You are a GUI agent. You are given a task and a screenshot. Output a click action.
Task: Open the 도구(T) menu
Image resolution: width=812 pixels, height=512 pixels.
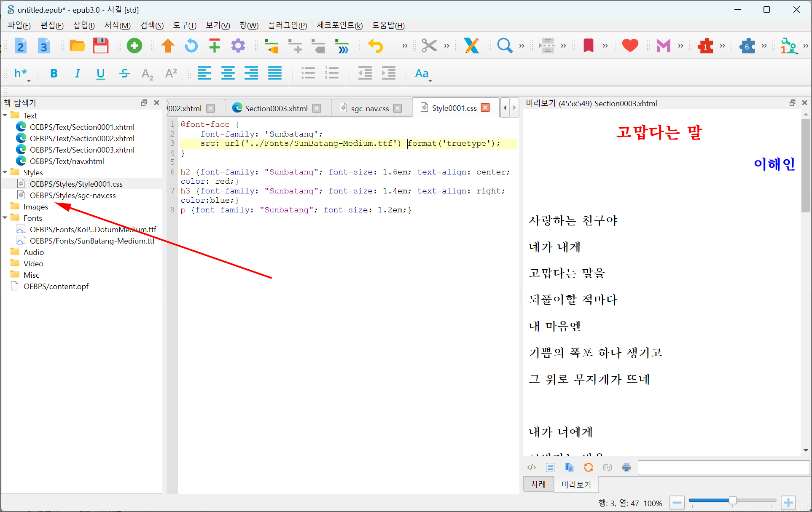185,25
